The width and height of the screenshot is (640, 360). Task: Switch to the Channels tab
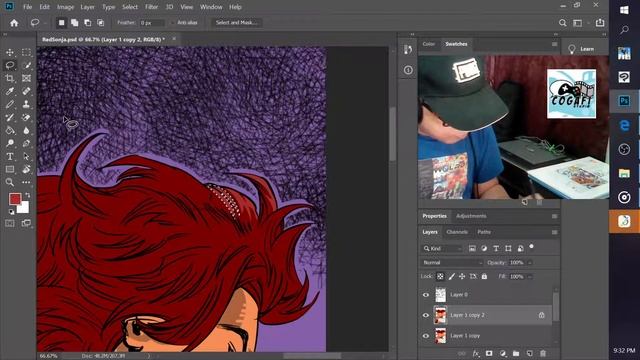457,232
